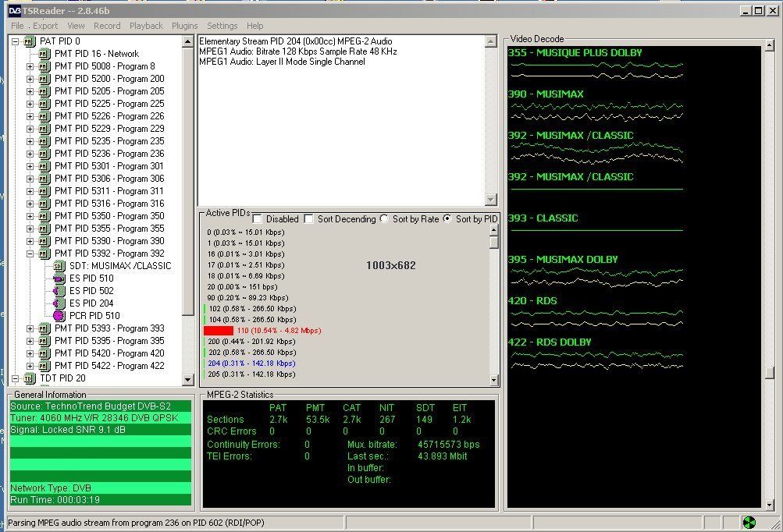Select the 393 - CLASSIC channel entry
This screenshot has height=532, width=783.
(543, 218)
